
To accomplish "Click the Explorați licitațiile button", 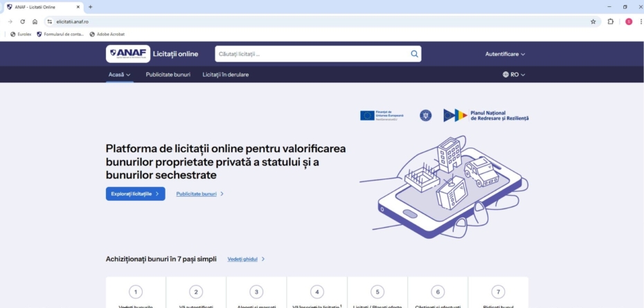I will point(136,194).
